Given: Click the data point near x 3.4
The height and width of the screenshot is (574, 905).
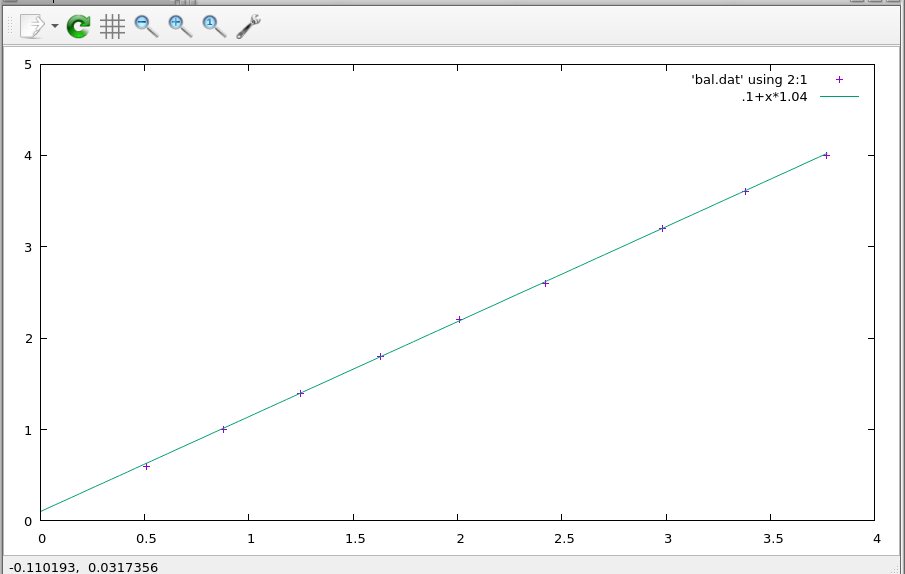Looking at the screenshot, I should click(x=745, y=192).
